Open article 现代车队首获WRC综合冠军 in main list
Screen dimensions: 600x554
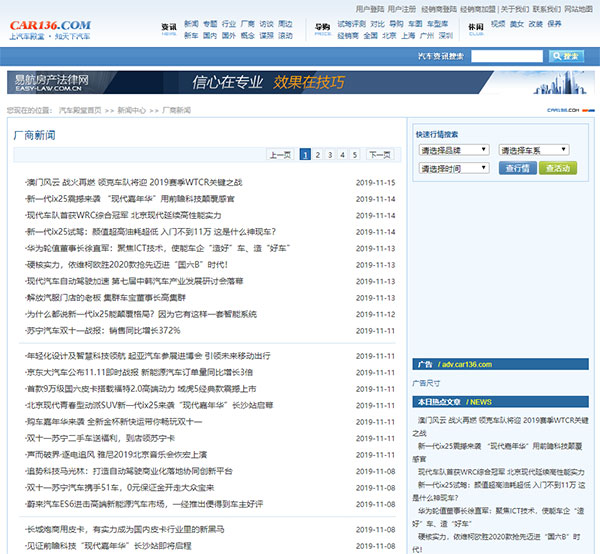pyautogui.click(x=123, y=215)
